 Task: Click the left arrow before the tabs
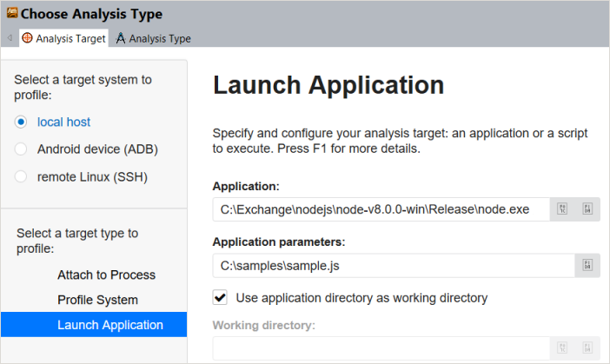tap(10, 38)
